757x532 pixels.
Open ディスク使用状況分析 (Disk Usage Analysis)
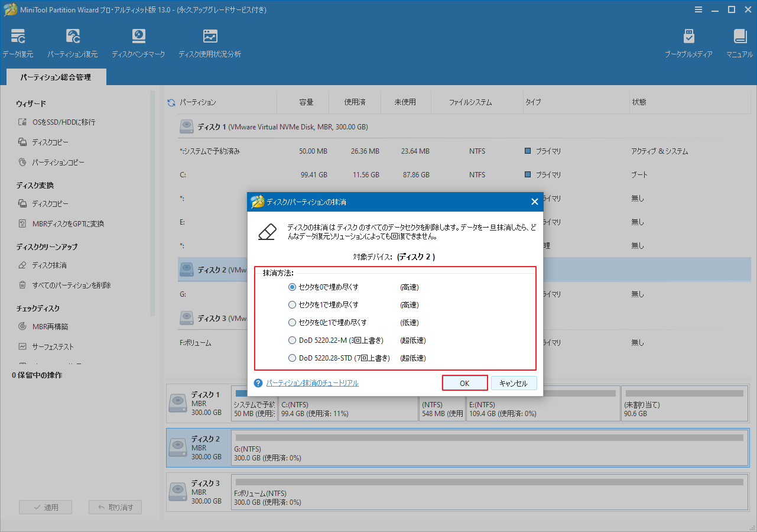coord(210,42)
